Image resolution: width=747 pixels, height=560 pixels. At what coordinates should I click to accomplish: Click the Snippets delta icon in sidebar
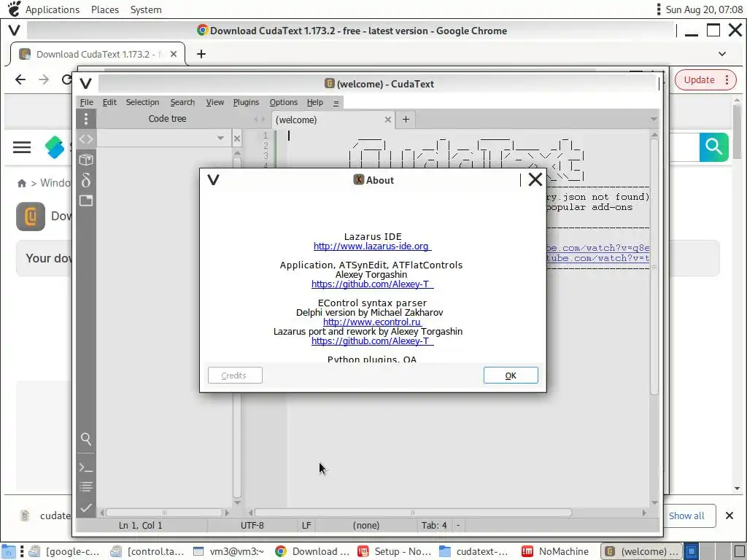pos(86,181)
